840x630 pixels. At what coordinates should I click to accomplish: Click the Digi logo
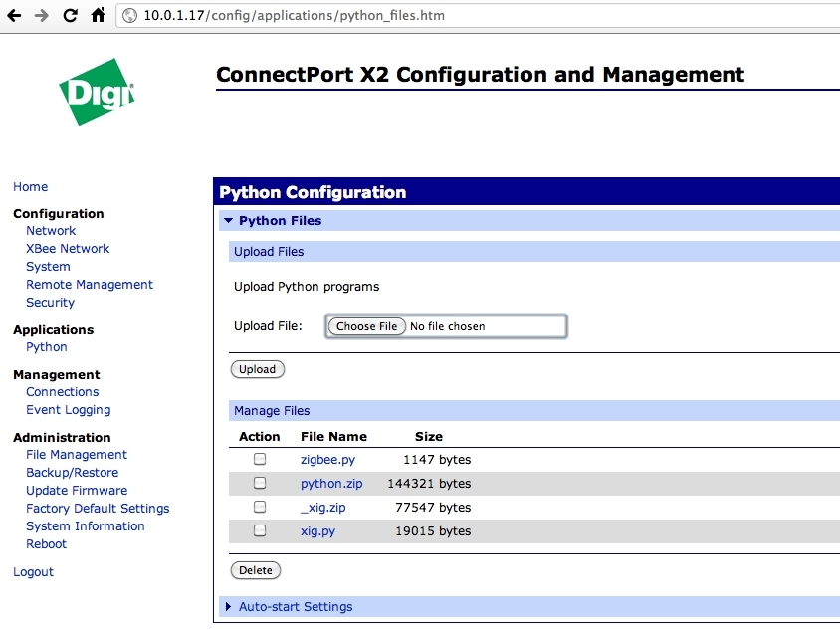click(x=97, y=93)
